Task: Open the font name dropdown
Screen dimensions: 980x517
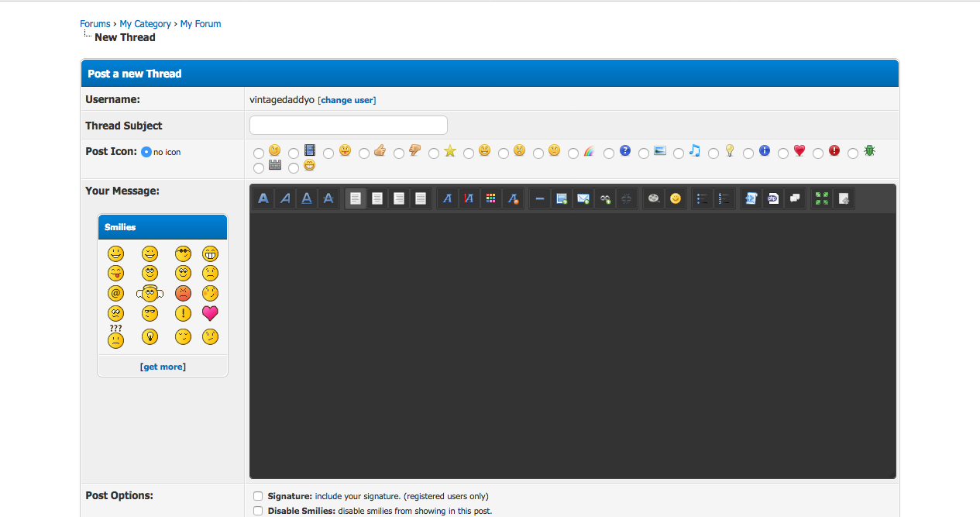Action: (447, 198)
